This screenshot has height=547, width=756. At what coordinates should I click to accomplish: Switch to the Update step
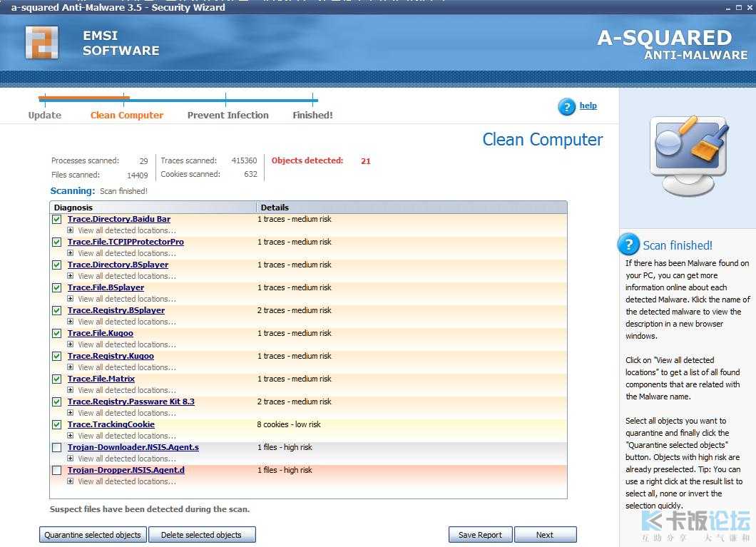[x=44, y=115]
